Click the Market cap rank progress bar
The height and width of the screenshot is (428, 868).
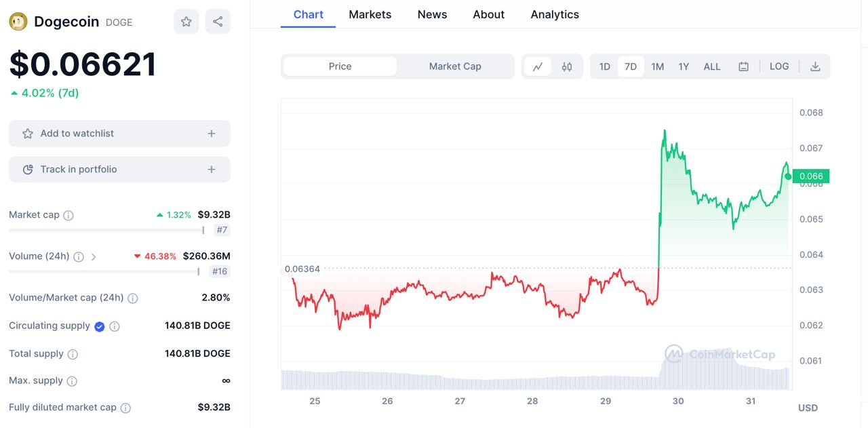106,231
